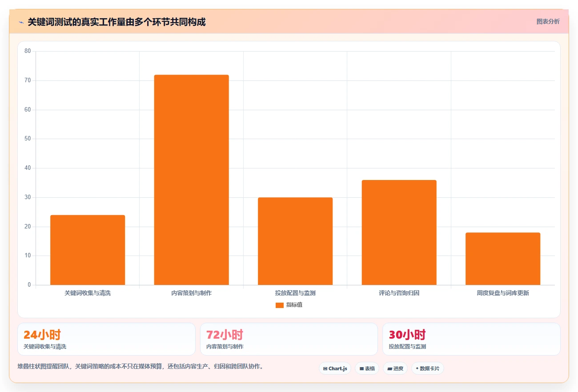Click the x-axis label 内容策划与制作

[191, 293]
